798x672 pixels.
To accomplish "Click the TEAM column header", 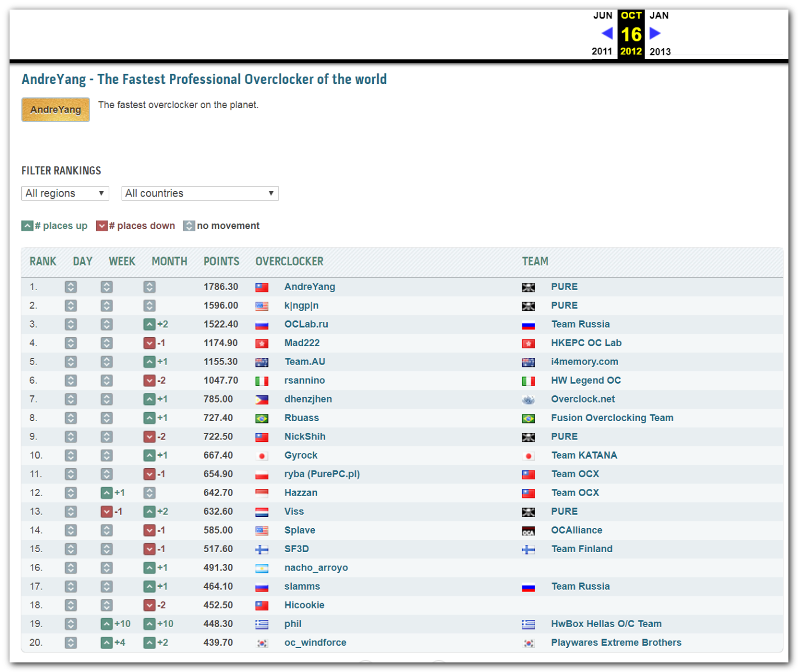I will point(535,262).
